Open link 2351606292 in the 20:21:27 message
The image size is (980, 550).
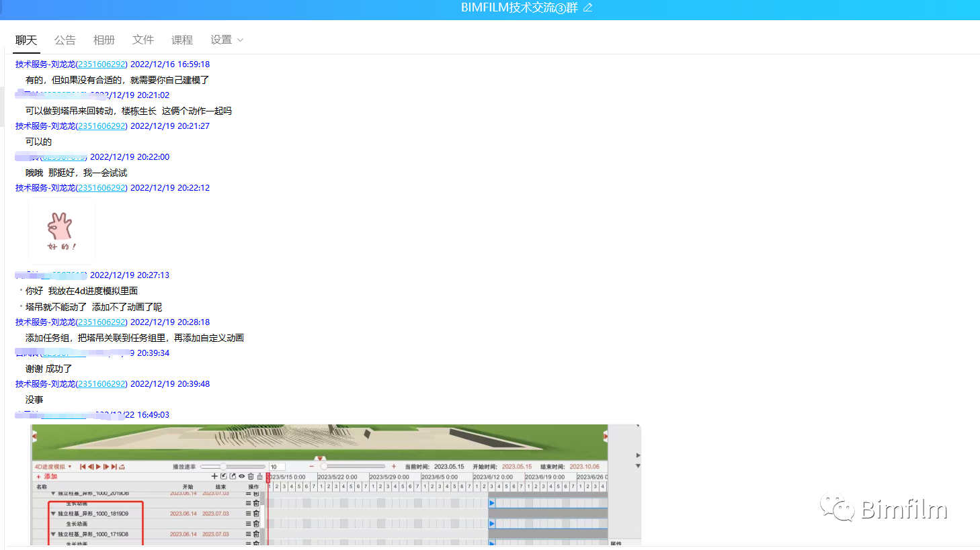[101, 126]
